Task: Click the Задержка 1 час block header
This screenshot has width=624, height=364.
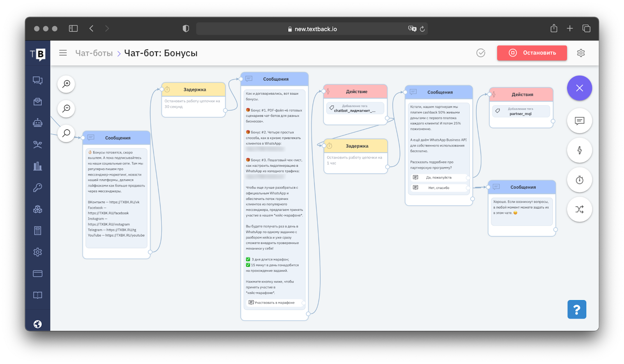Action: [356, 146]
